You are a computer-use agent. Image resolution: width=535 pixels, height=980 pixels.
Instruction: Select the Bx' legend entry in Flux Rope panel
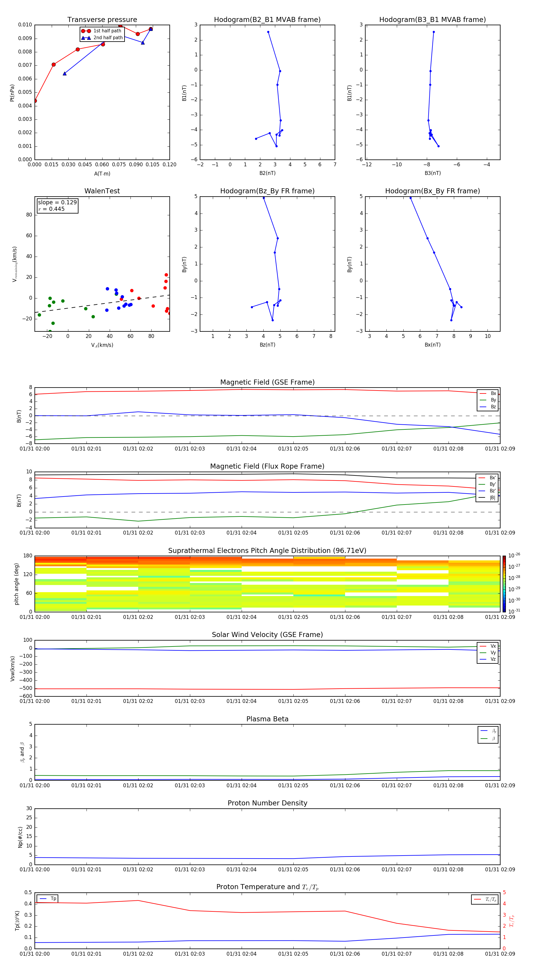pos(487,478)
